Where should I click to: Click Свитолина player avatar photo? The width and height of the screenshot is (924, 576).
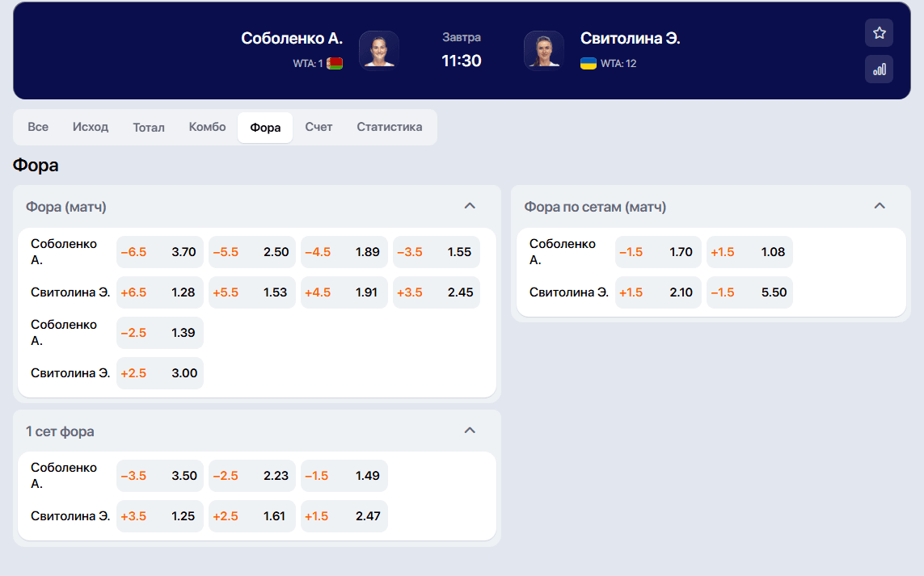click(x=543, y=50)
